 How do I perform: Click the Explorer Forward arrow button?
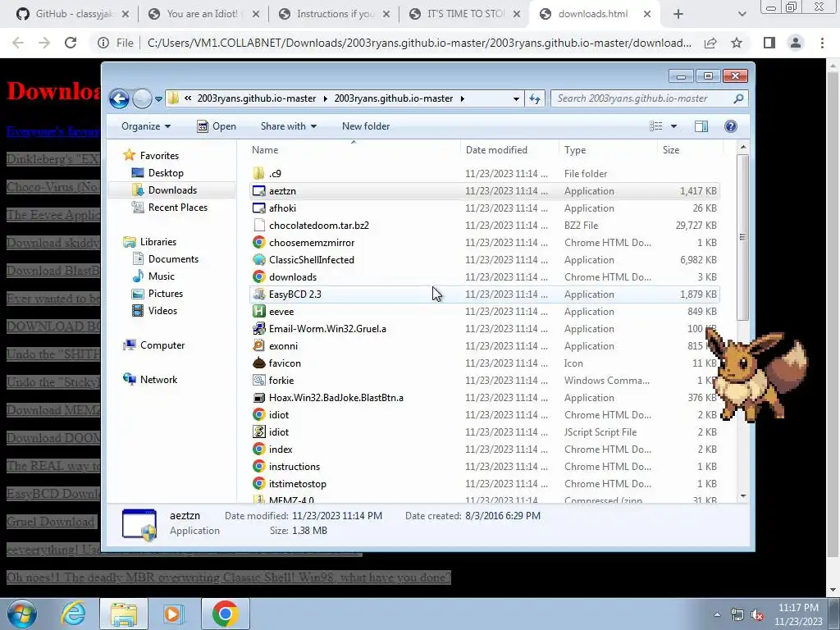coord(142,98)
